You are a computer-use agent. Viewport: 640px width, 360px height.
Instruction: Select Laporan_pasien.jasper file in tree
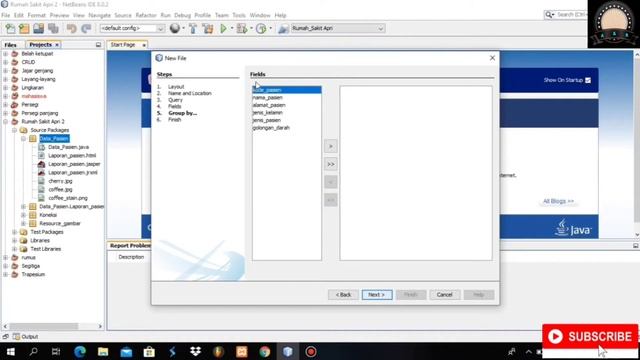(x=74, y=164)
